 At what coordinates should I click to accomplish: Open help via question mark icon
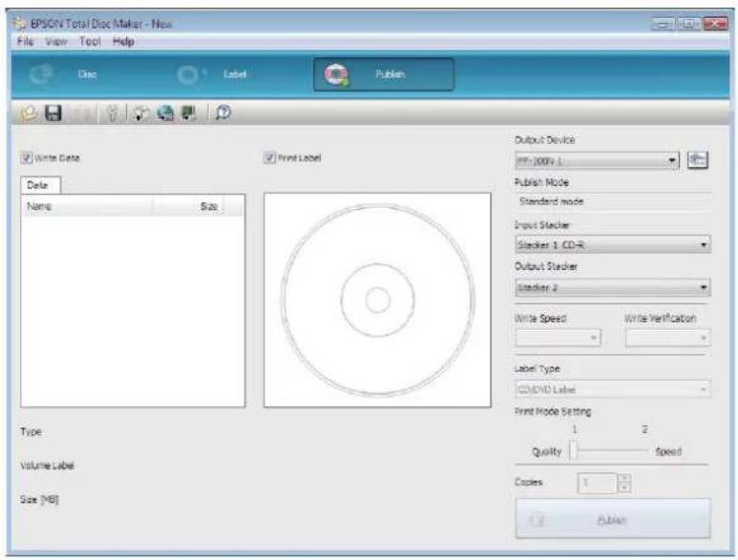click(x=223, y=113)
